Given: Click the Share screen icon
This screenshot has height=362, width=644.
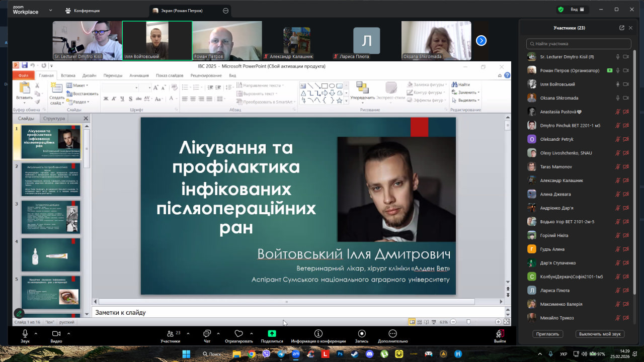Looking at the screenshot, I should [x=272, y=334].
